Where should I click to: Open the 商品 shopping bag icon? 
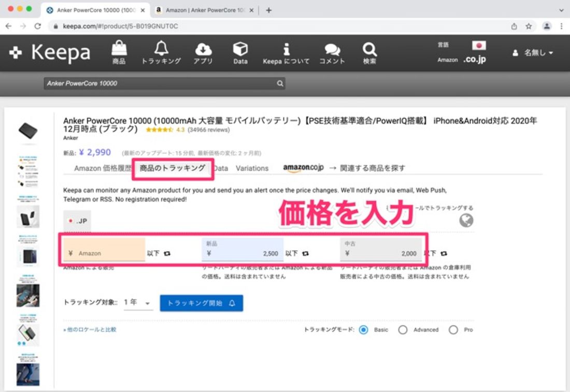119,52
